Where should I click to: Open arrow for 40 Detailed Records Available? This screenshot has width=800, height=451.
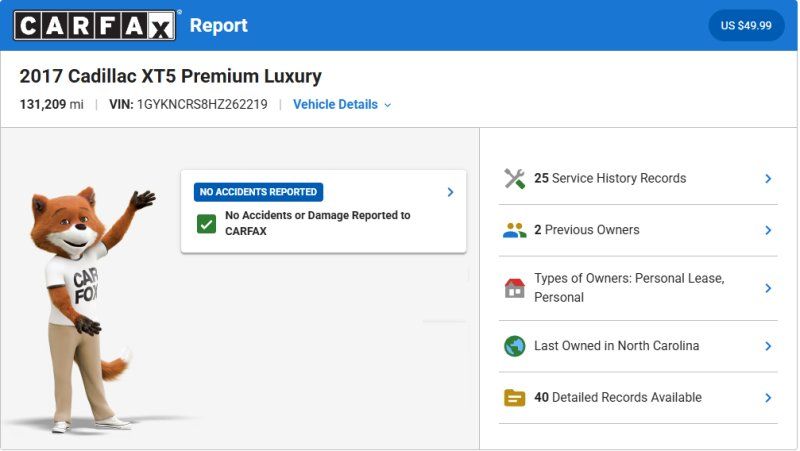768,397
